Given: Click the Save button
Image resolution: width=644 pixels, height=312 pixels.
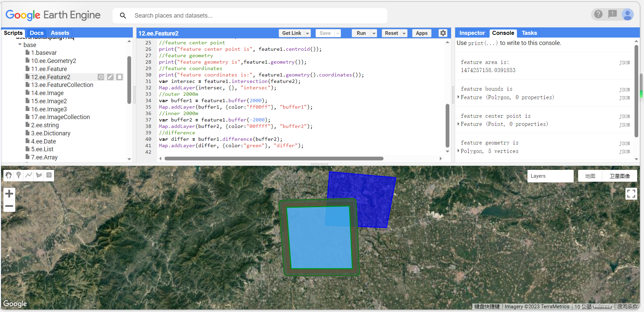Looking at the screenshot, I should pos(325,33).
